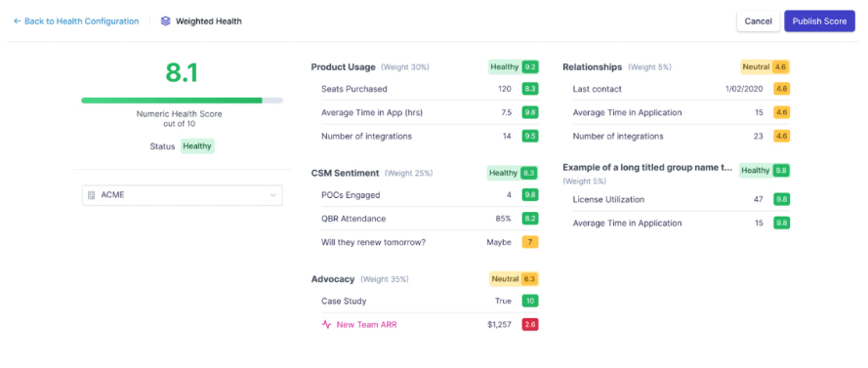Image resolution: width=868 pixels, height=368 pixels.
Task: Select the CSM Sentiment group heading
Action: coord(345,173)
